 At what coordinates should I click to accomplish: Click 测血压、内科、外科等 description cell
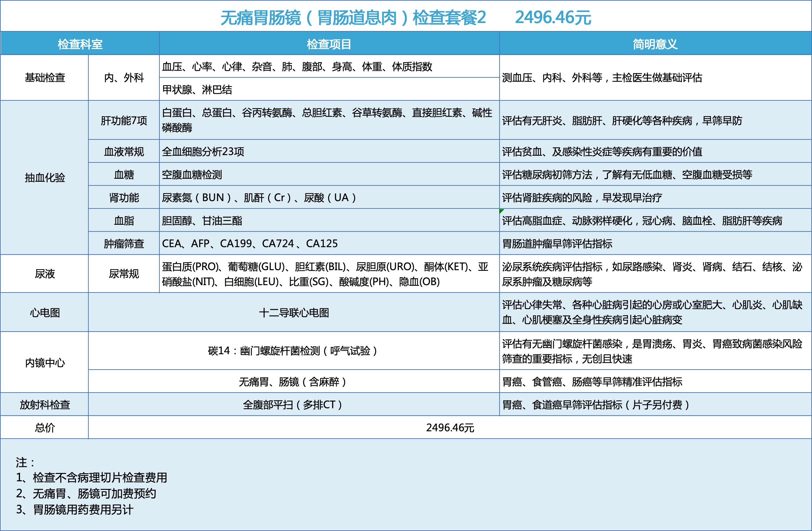(x=655, y=78)
